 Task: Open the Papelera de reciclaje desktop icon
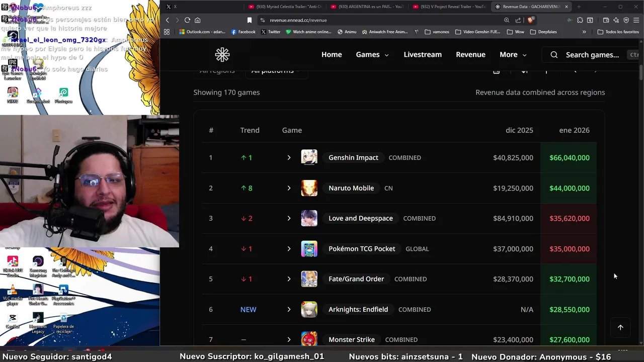63,323
